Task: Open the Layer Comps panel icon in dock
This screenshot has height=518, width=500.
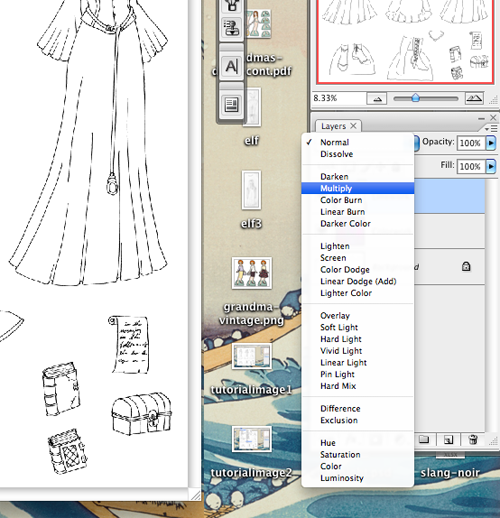Action: [232, 105]
